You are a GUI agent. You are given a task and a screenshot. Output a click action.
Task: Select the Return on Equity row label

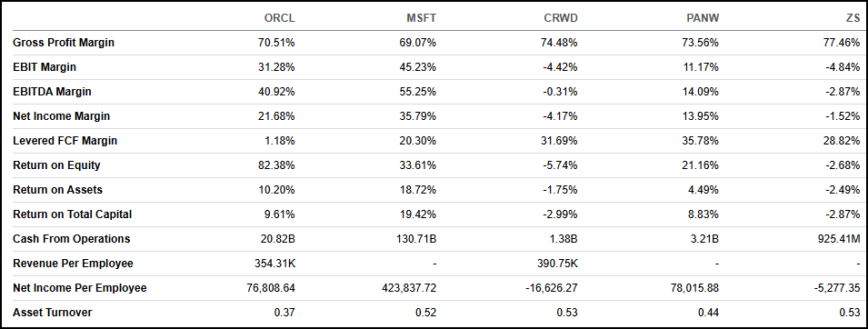click(x=56, y=165)
